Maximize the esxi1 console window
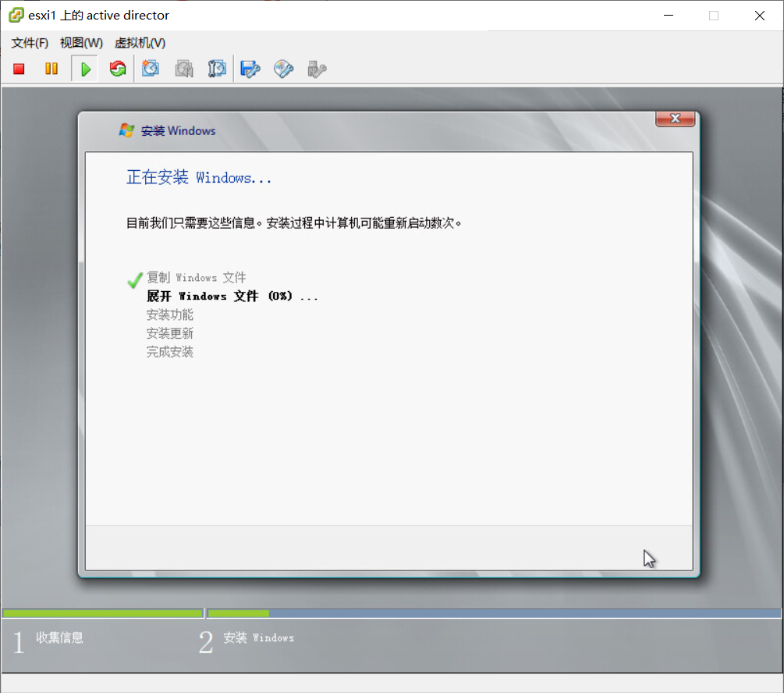Screen dimensions: 784x693 point(714,16)
